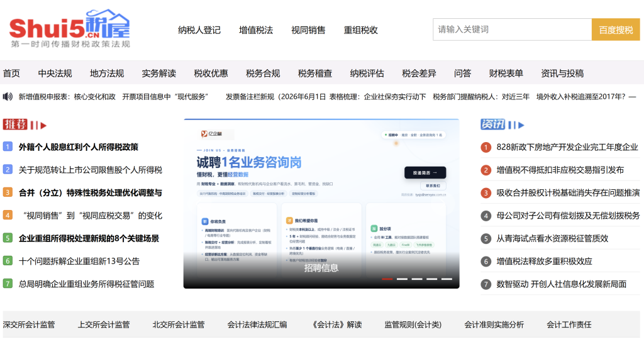This screenshot has height=342, width=644.
Task: Click the 纳税人登记 hot keyword link
Action: click(x=199, y=30)
